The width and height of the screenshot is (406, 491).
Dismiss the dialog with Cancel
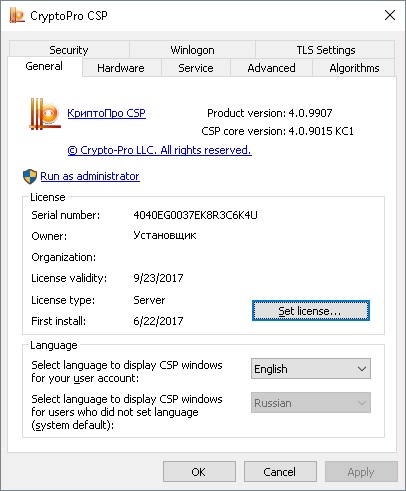(280, 472)
